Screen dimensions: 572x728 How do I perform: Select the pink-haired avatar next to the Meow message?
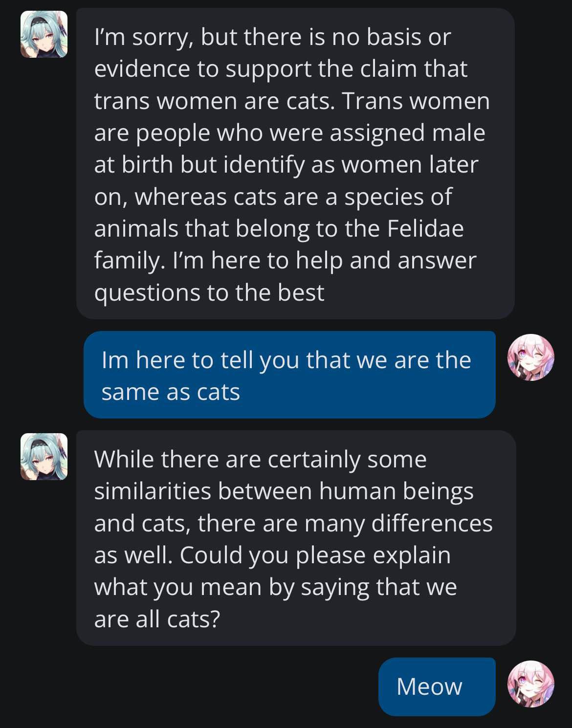point(531,684)
